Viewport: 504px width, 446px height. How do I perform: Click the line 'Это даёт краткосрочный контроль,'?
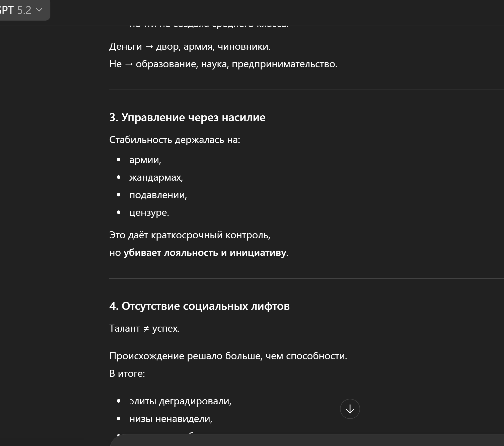coord(190,235)
